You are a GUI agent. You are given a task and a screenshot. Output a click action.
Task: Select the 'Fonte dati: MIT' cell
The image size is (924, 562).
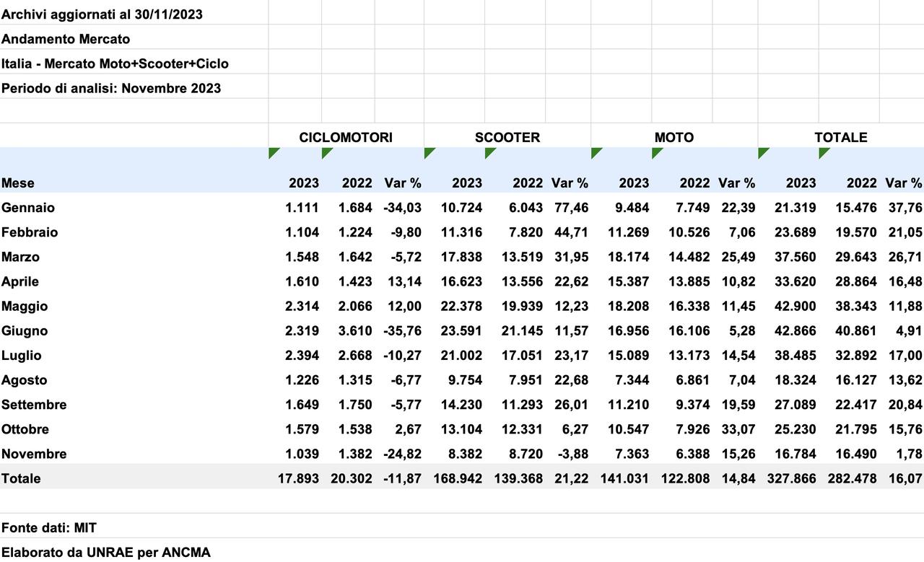(x=49, y=528)
